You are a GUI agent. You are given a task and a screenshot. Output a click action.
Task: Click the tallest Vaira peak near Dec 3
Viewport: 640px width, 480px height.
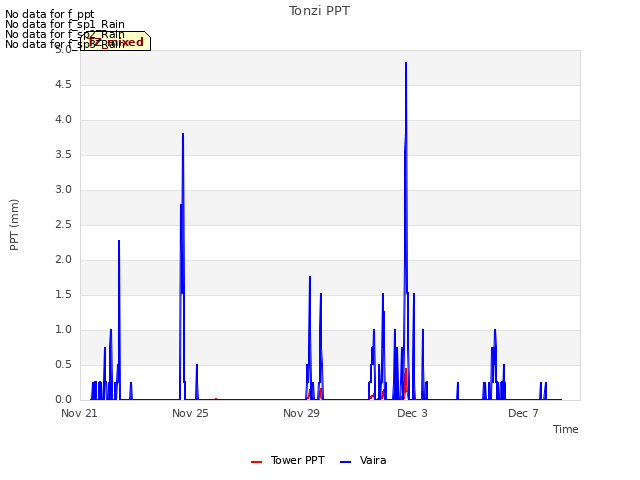406,63
